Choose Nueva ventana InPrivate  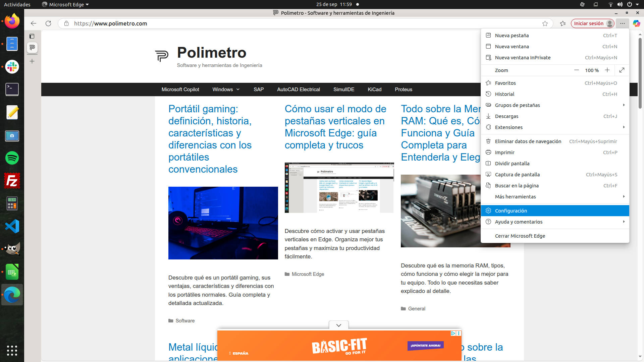[523, 58]
